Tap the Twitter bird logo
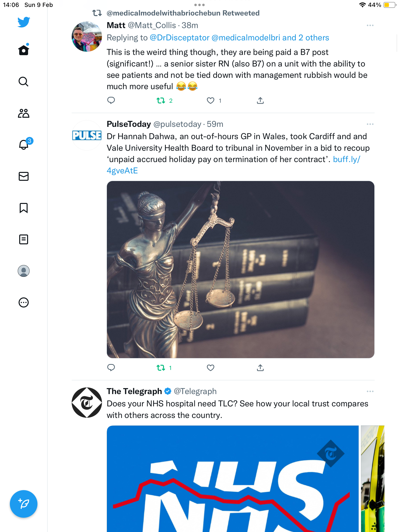The width and height of the screenshot is (399, 532). point(24,22)
